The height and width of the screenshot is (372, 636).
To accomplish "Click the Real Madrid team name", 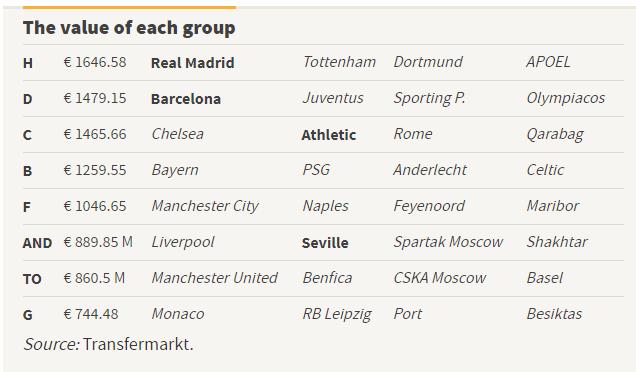I will pyautogui.click(x=192, y=63).
